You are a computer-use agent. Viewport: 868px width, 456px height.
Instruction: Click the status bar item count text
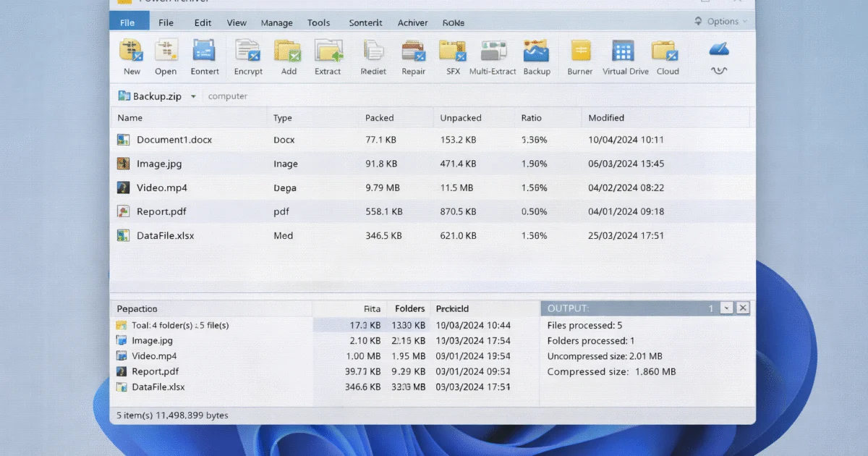pyautogui.click(x=172, y=415)
